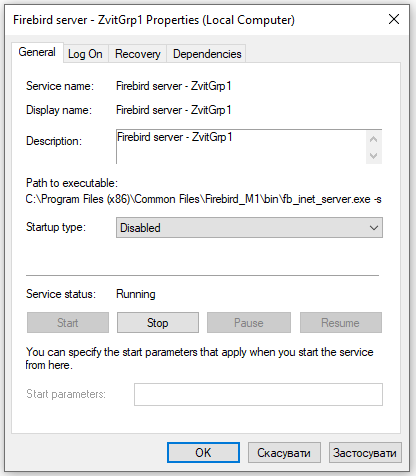Click the Pause service button
This screenshot has height=476, width=416.
pos(249,322)
